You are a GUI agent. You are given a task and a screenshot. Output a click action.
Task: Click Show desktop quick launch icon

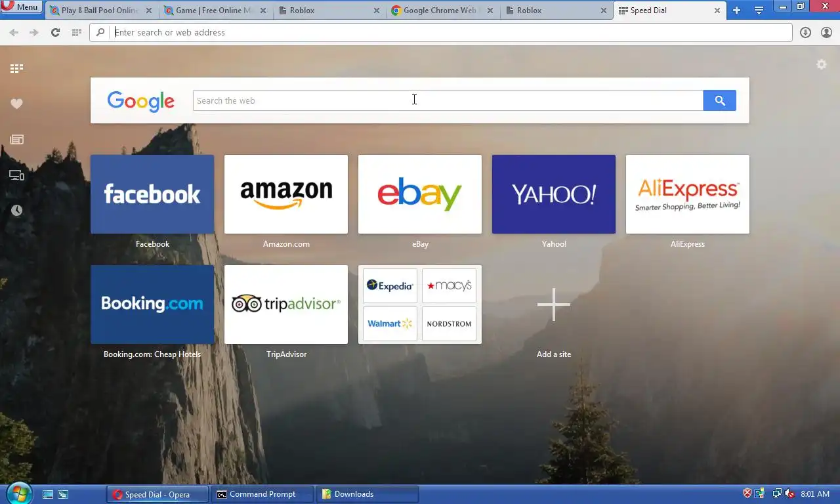[48, 494]
